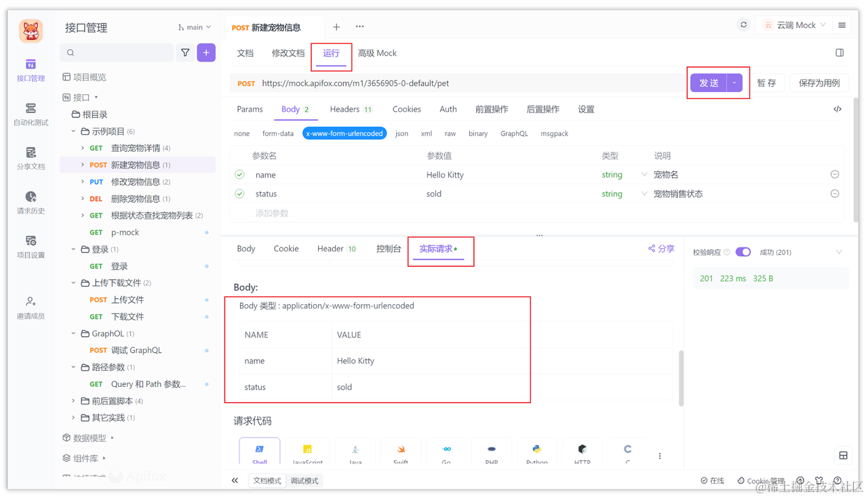Expand the 新建宠物信息 tree item
The width and height of the screenshot is (868, 498).
[x=83, y=165]
